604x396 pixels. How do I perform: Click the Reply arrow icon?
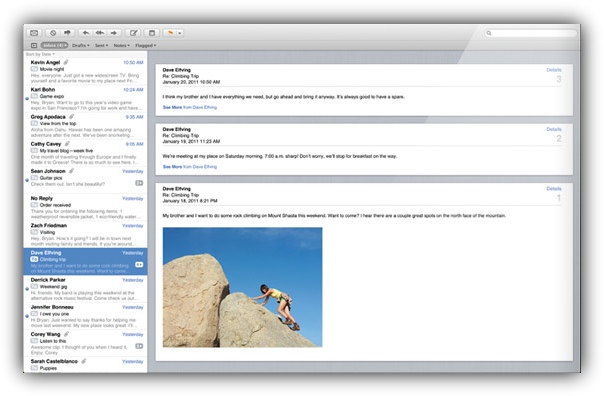tap(86, 33)
